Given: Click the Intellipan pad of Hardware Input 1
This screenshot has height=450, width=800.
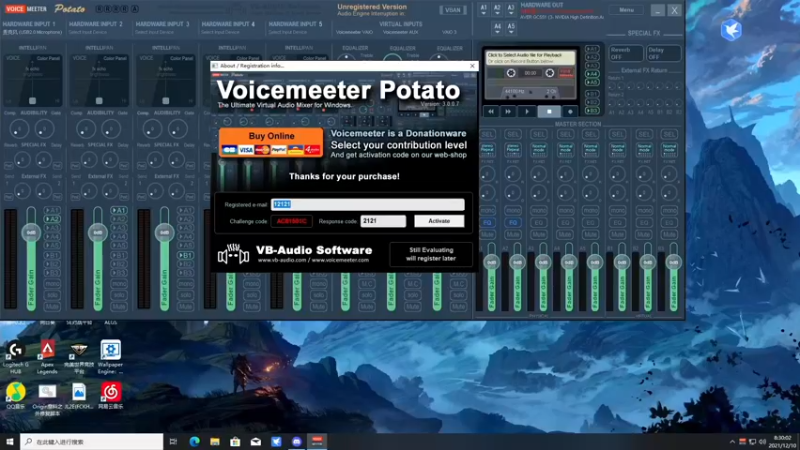Looking at the screenshot, I should (x=32, y=80).
